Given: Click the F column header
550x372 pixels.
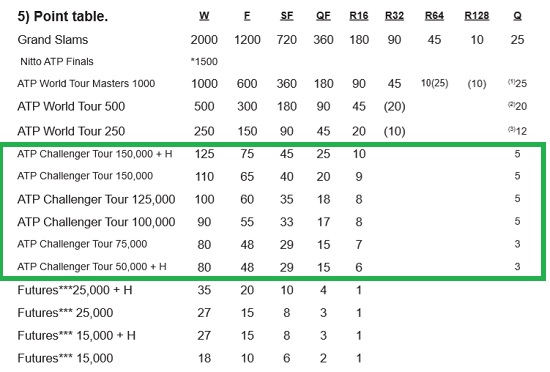Looking at the screenshot, I should click(247, 16).
